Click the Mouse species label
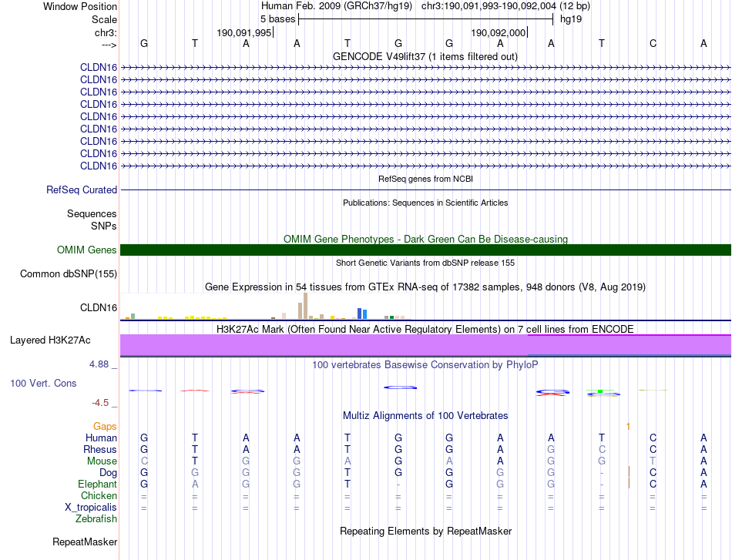This screenshot has width=732, height=560. (x=102, y=461)
